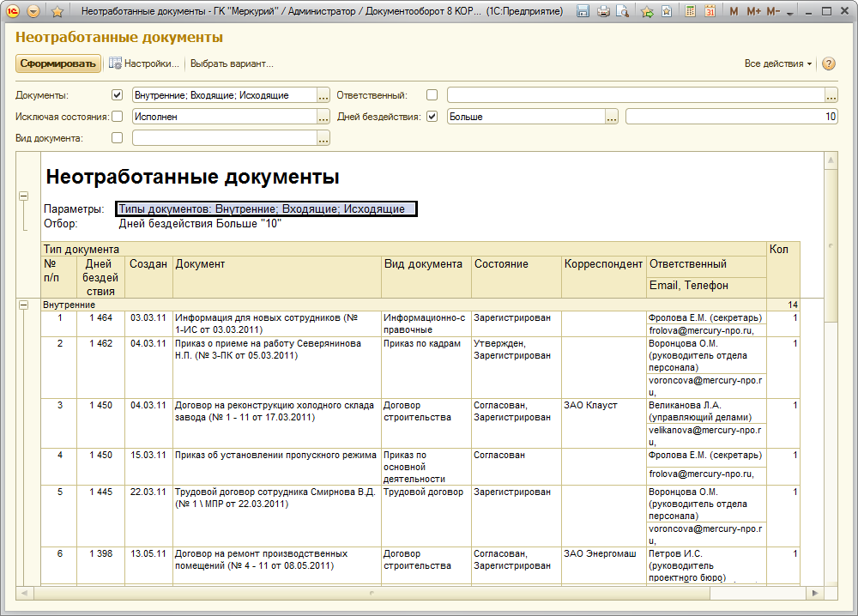The image size is (858, 616).
Task: Click the Корреспондент column header
Action: point(604,277)
